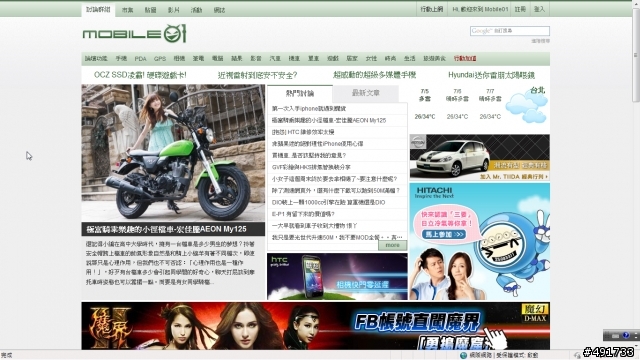
Task: Click the page vertical scrollbar thumb
Action: [636, 55]
